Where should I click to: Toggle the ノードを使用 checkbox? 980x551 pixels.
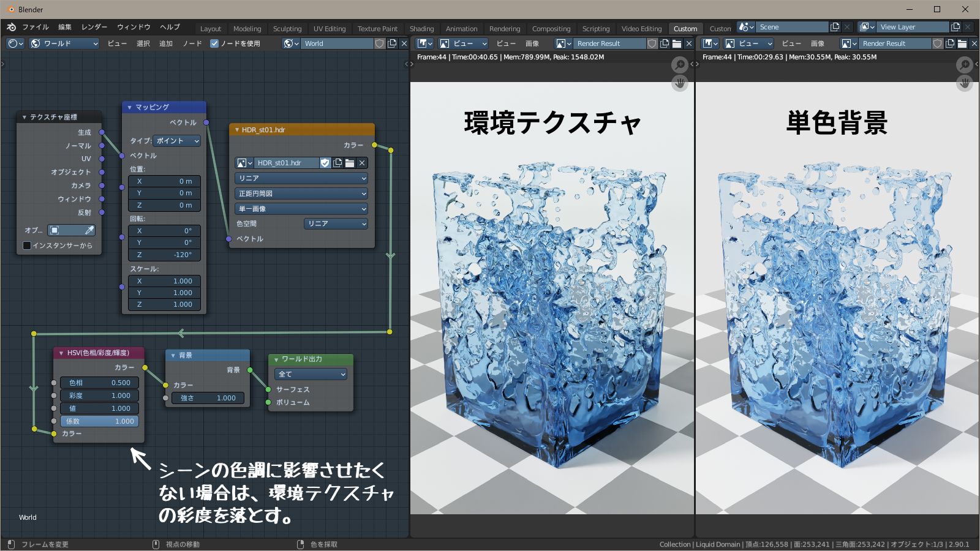point(214,43)
